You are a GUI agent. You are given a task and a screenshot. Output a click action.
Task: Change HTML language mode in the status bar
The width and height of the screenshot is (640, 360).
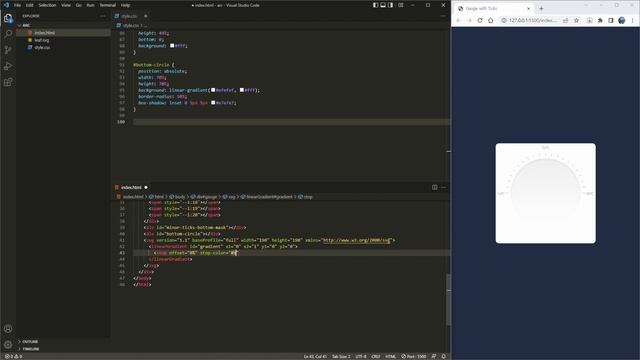[391, 356]
